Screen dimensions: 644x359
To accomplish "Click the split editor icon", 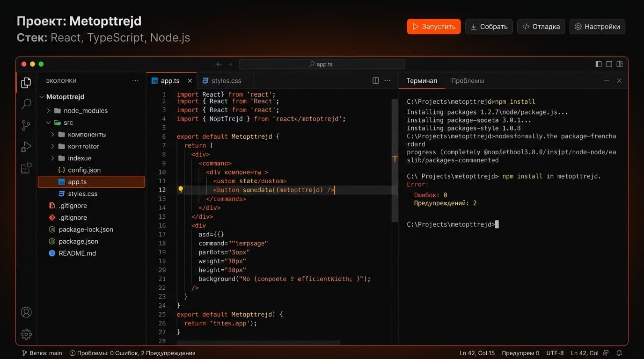I will point(375,80).
